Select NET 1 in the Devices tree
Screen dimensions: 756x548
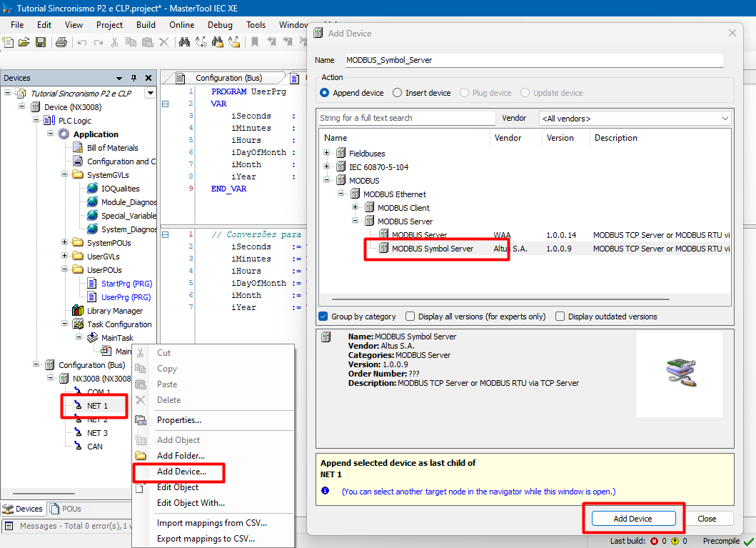point(97,406)
